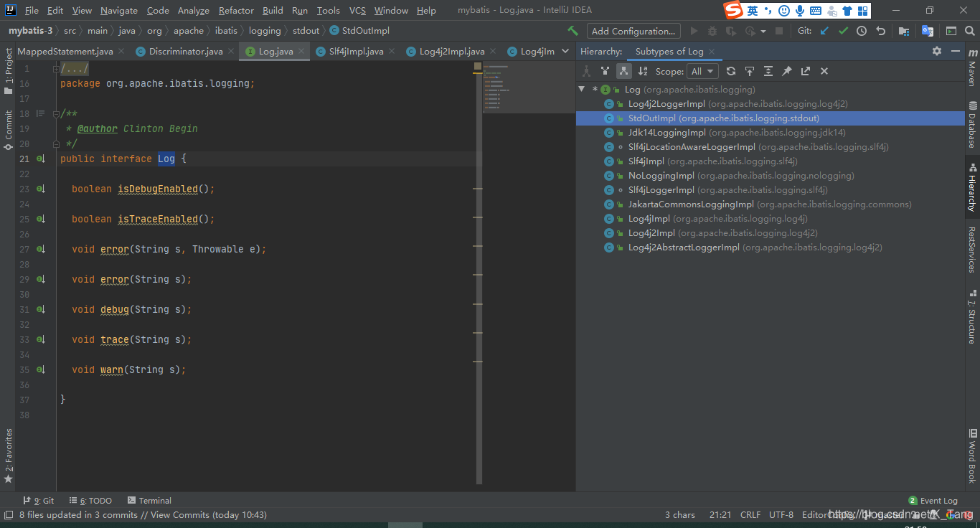The height and width of the screenshot is (528, 980).
Task: Toggle the Structure tool window
Action: 972,316
